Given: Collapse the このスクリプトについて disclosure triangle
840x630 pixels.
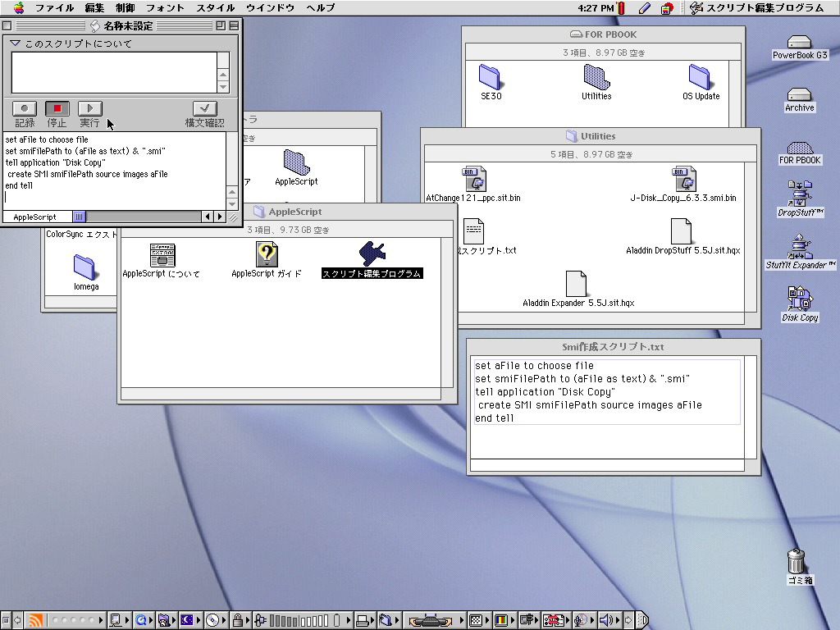Looking at the screenshot, I should 15,43.
